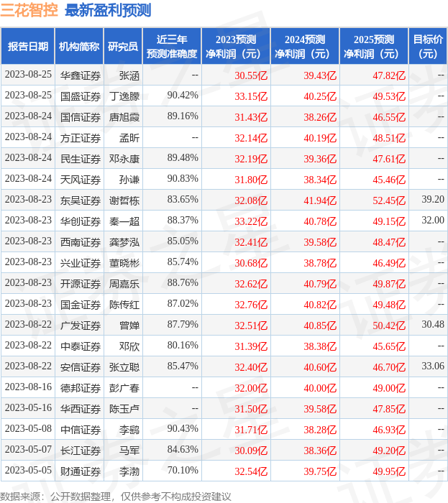448x503 pixels.
Task: Click accuracy value 90.42%
Action: coord(183,96)
